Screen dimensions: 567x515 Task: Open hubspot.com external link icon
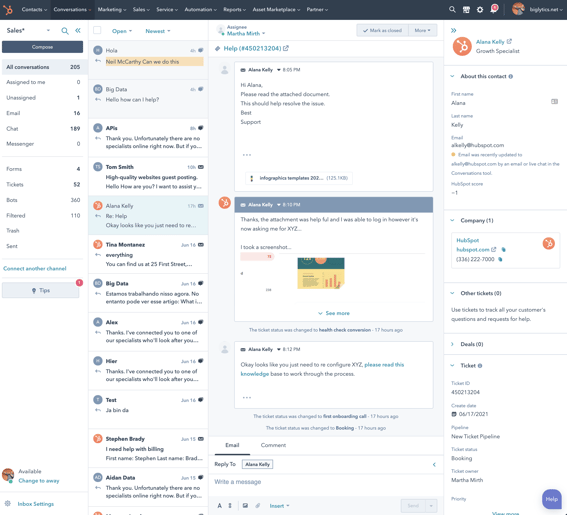(494, 249)
